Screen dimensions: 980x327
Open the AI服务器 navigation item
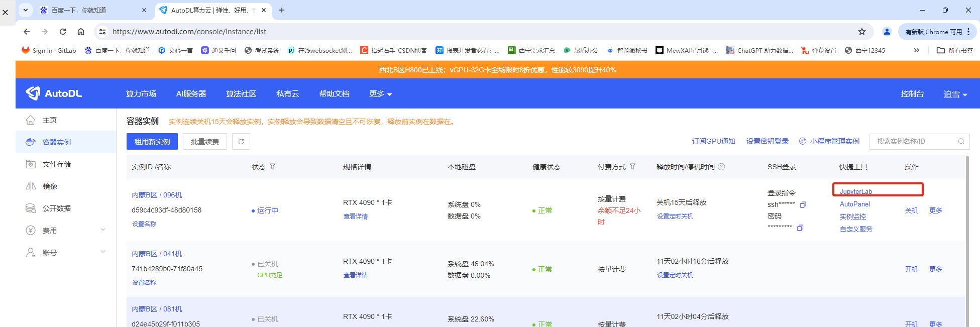(x=191, y=94)
